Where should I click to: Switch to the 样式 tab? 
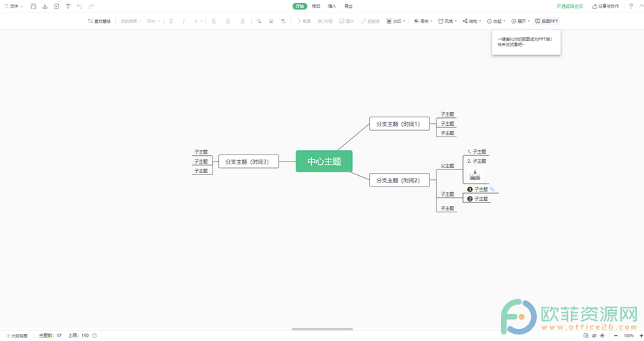point(316,6)
